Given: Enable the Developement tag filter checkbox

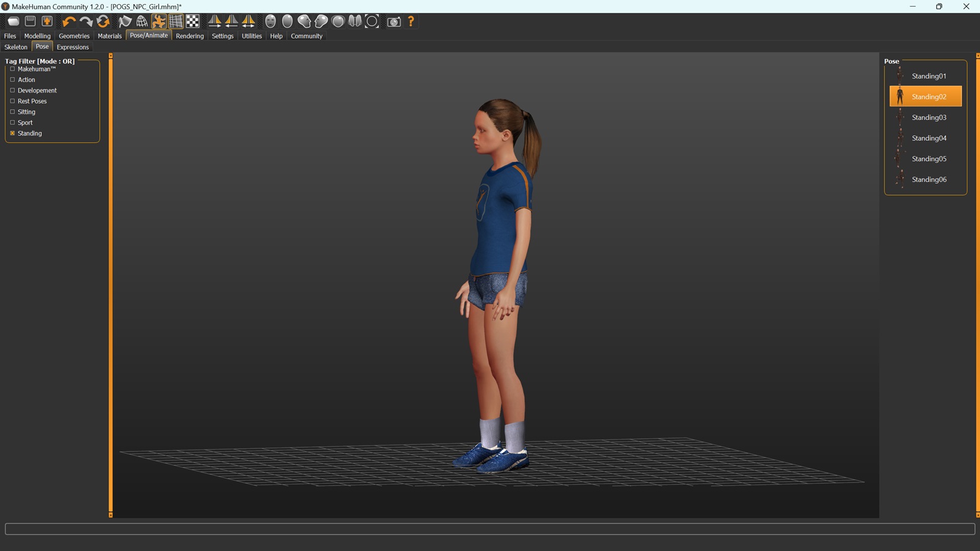Looking at the screenshot, I should (12, 91).
